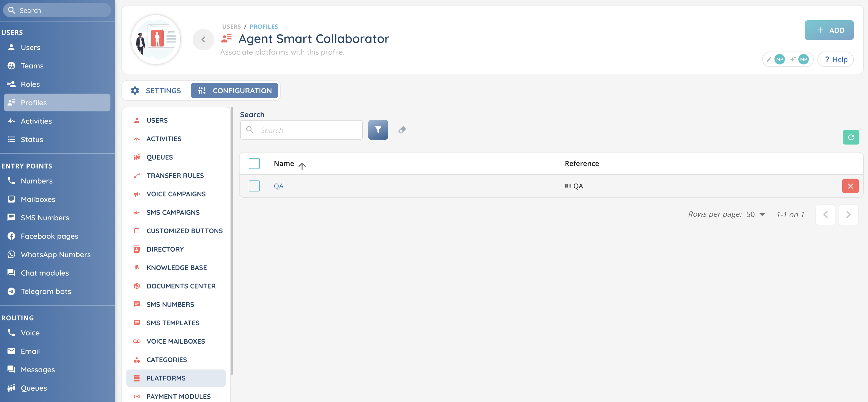Click the Name column sort arrow
The image size is (868, 402).
pyautogui.click(x=302, y=166)
